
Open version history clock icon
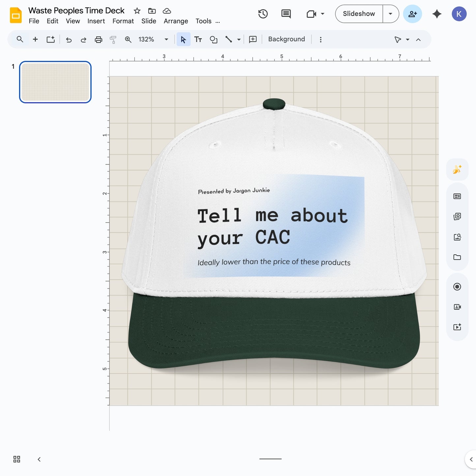(263, 14)
